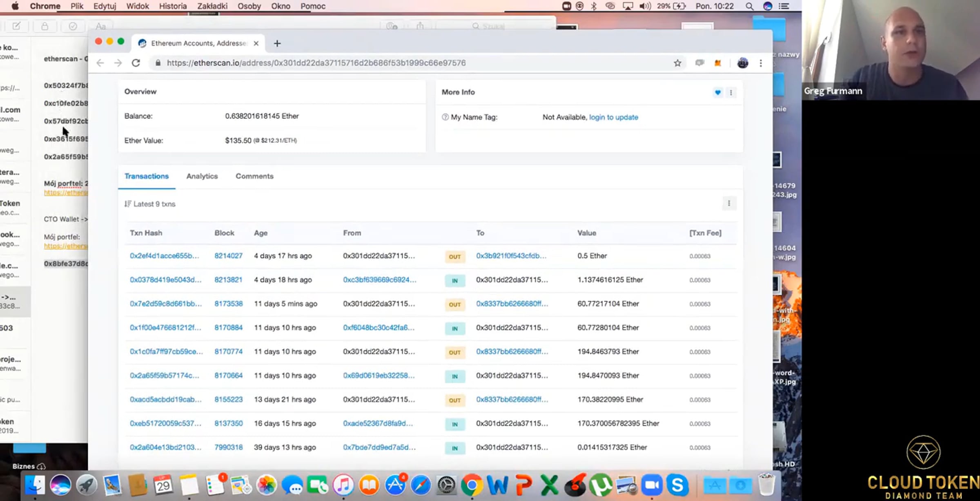Open uTorrent from the Dock
Viewport: 980px width, 501px height.
(x=601, y=485)
